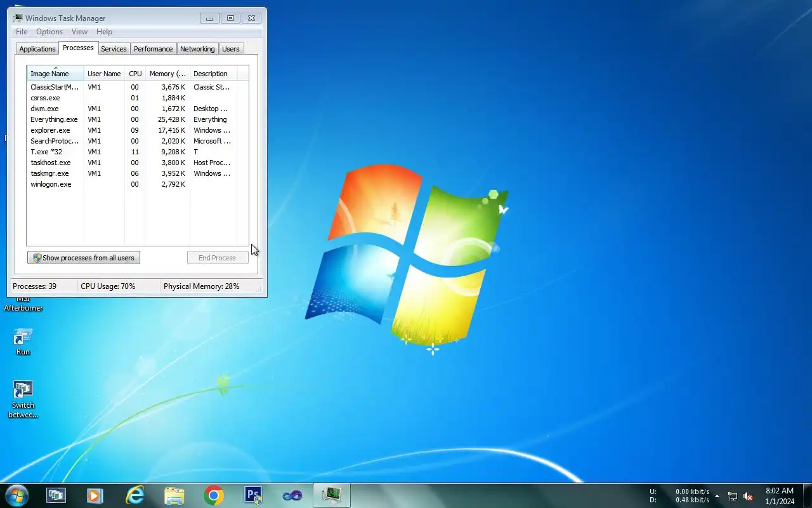Screen dimensions: 812x508
Task: Launch Google Chrome from the taskbar
Action: pos(214,495)
